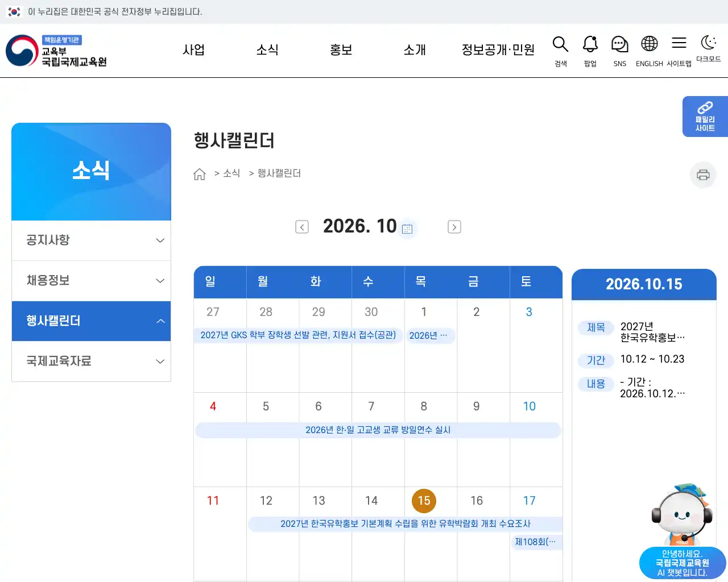Open the truncated 2026년 event on October 1
Viewport: 728px width, 582px height.
[x=430, y=335]
